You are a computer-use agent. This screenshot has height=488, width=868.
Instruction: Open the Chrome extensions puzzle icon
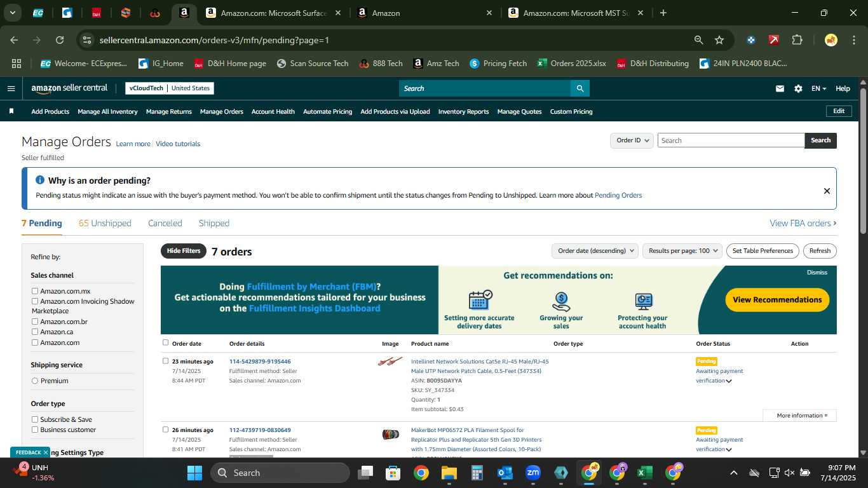(797, 40)
